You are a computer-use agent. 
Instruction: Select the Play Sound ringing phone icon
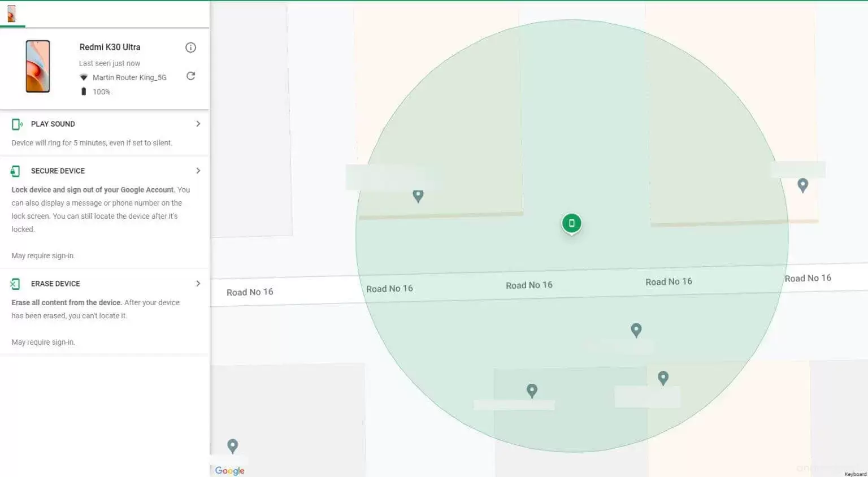pyautogui.click(x=16, y=124)
